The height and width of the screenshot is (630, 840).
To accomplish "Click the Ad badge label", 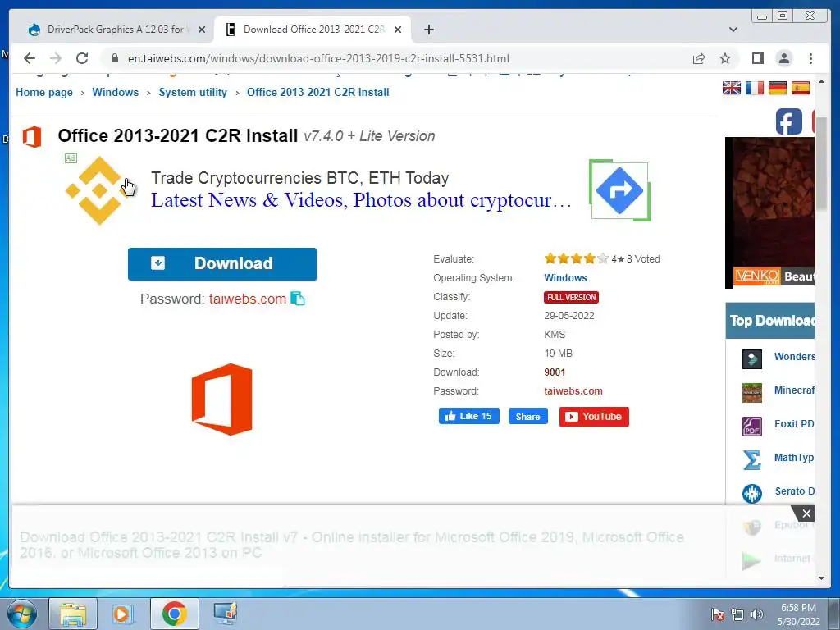I will [71, 158].
